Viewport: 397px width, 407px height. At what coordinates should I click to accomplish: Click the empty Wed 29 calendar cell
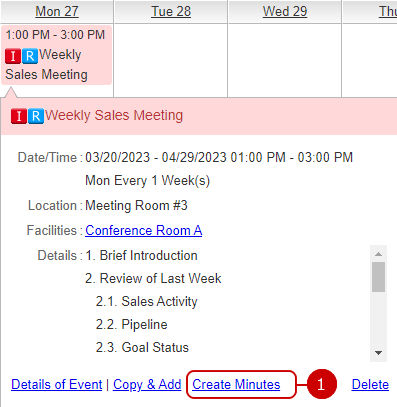pos(285,61)
